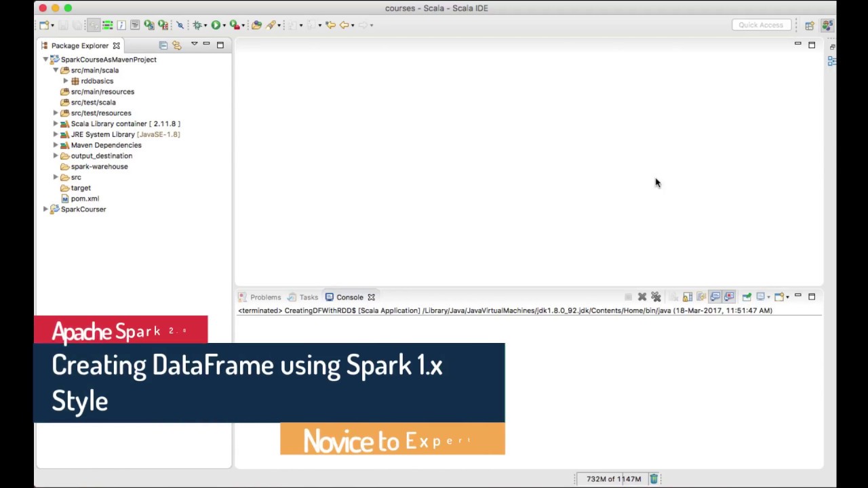Expand JRE System Library node
Screen dimensions: 868x488
(56, 135)
